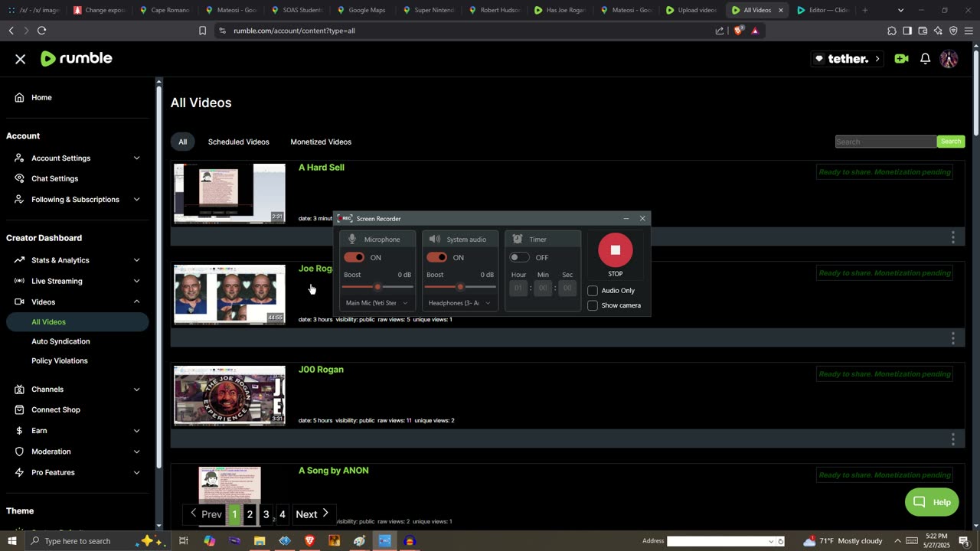
Task: Open the Leo AI sparkle icon
Action: click(x=938, y=31)
